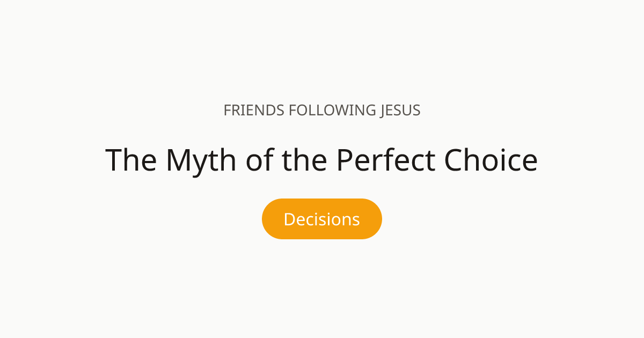Click the lowercase 'the' before 'Perfect'

pyautogui.click(x=304, y=160)
